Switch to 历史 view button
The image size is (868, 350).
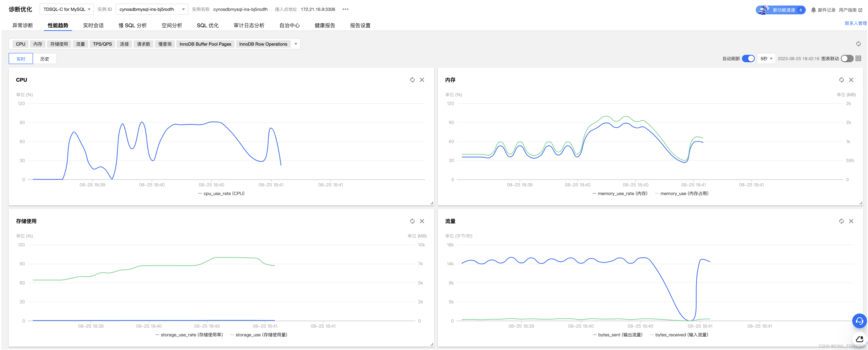tap(44, 59)
